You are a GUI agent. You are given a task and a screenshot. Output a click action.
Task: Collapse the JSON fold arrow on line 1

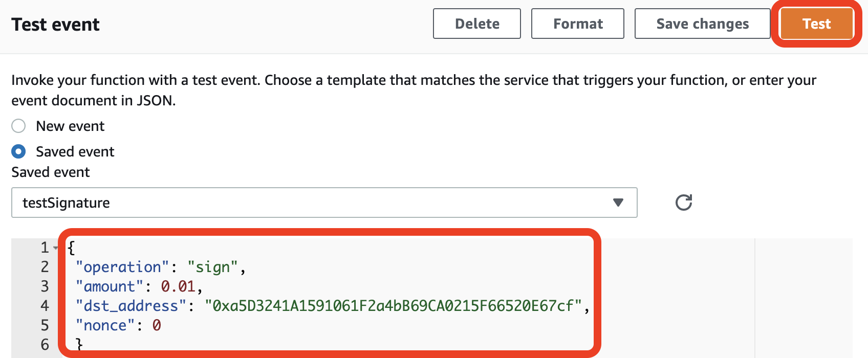pos(56,248)
